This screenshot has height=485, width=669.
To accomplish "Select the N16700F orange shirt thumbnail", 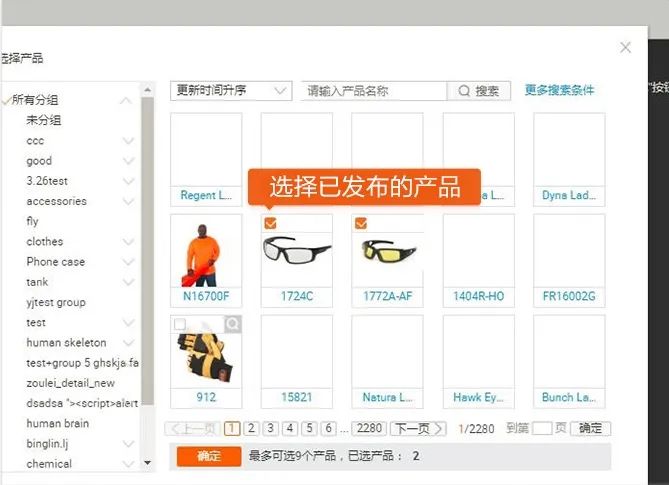I will tap(206, 251).
